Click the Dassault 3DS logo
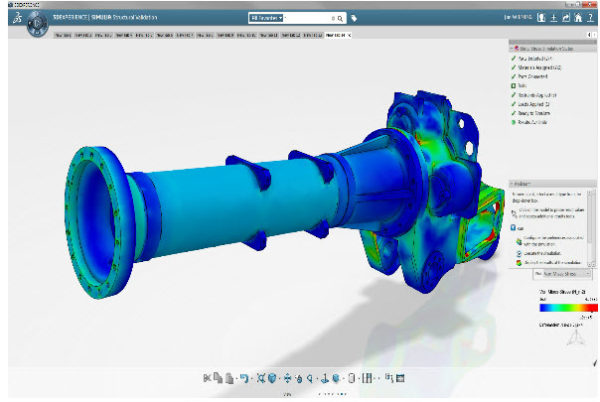 17,18
